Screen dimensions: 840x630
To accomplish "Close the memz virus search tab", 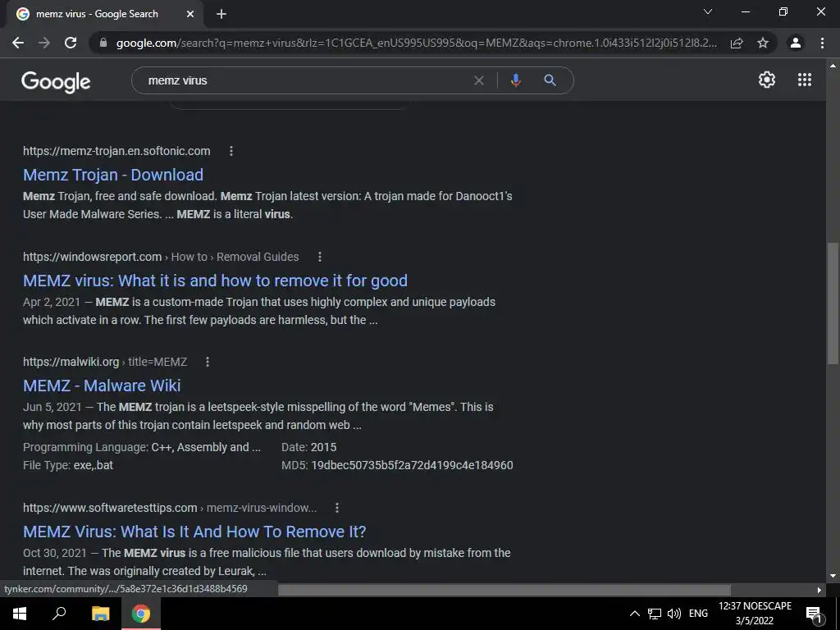I will pos(190,14).
